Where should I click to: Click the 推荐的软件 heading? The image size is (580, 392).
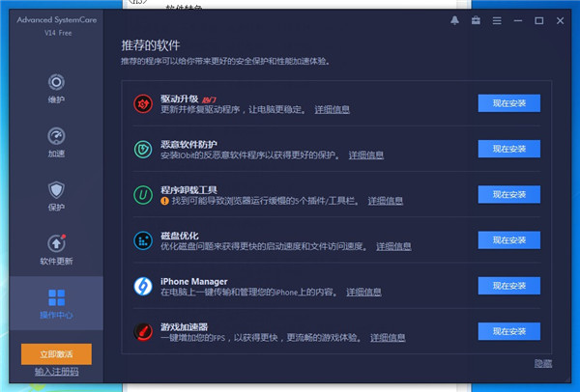tap(151, 45)
